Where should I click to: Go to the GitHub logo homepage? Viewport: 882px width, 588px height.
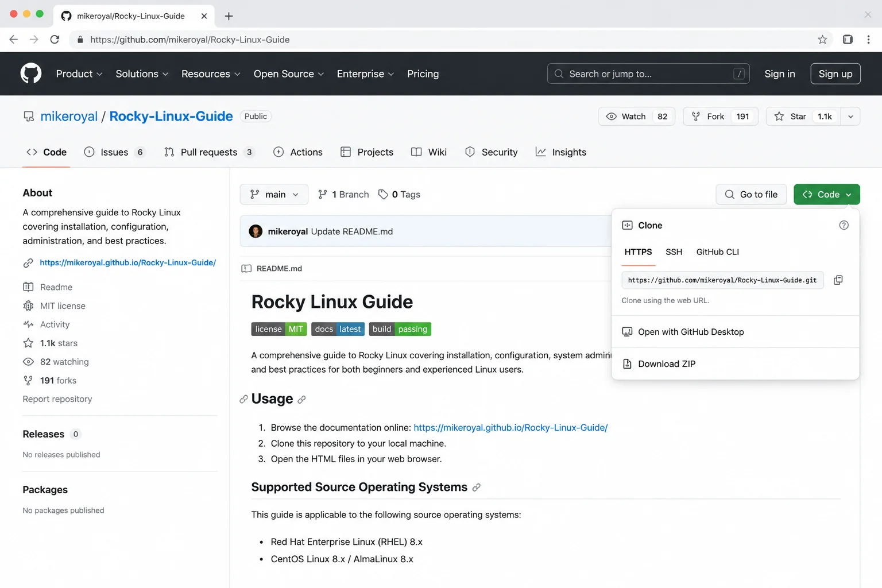click(31, 73)
